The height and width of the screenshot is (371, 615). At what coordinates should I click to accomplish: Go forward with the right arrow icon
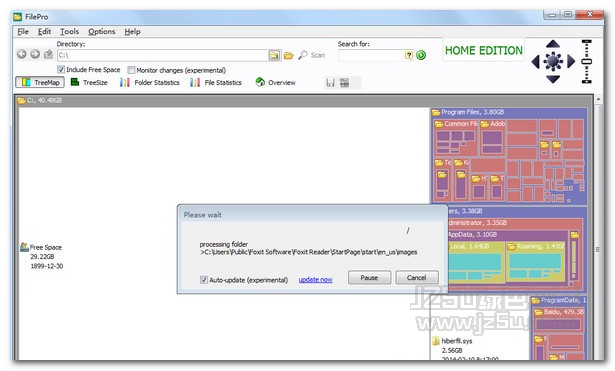pyautogui.click(x=35, y=54)
